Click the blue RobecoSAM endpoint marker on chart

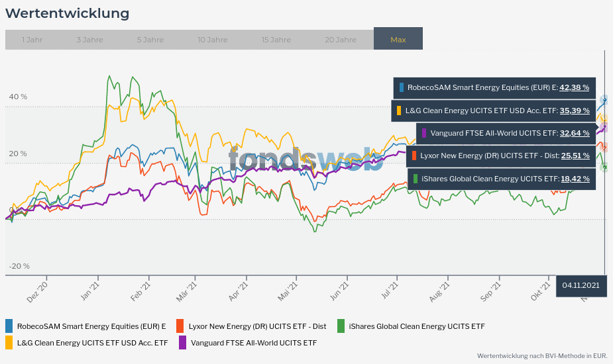pos(604,100)
